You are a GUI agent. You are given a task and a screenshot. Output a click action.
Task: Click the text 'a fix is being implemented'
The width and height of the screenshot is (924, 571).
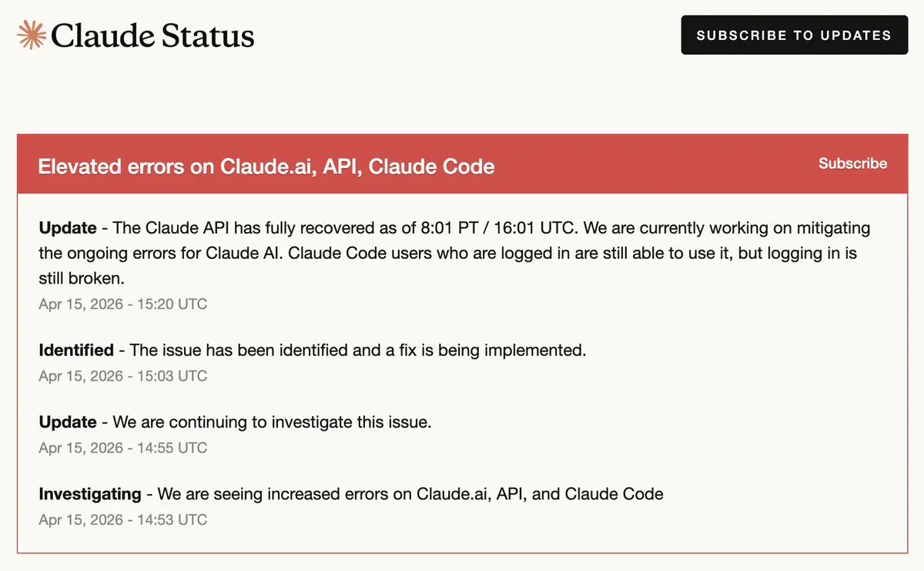click(x=486, y=350)
